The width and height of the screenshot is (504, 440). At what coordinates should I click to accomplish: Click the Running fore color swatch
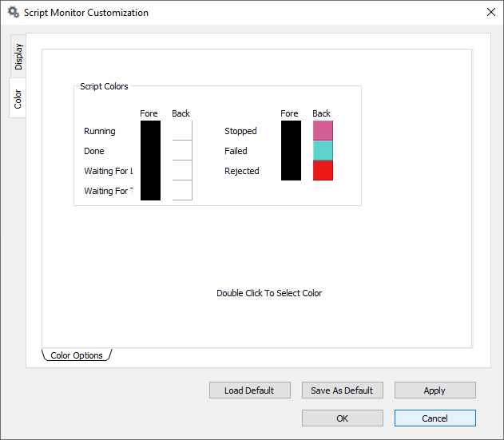tap(150, 131)
